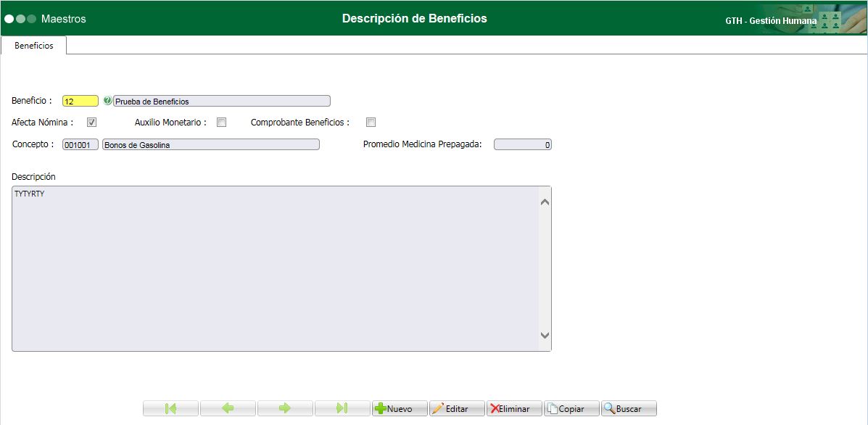This screenshot has height=425, width=868.
Task: Select the Beneficios tab
Action: 34,46
